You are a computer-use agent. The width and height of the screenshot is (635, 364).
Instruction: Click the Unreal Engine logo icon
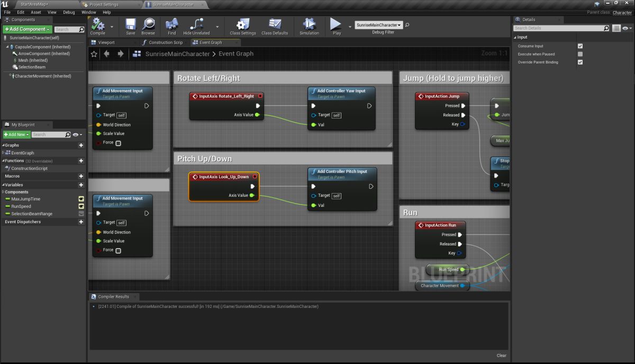tap(5, 4)
